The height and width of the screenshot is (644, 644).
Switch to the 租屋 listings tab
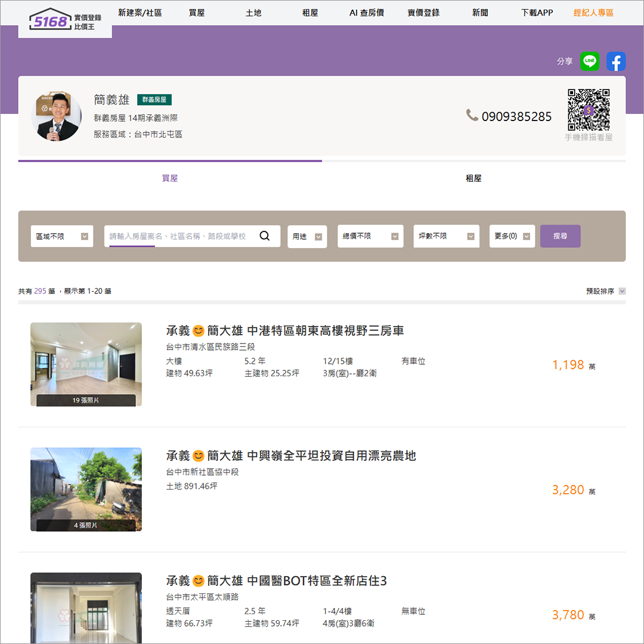pyautogui.click(x=473, y=178)
